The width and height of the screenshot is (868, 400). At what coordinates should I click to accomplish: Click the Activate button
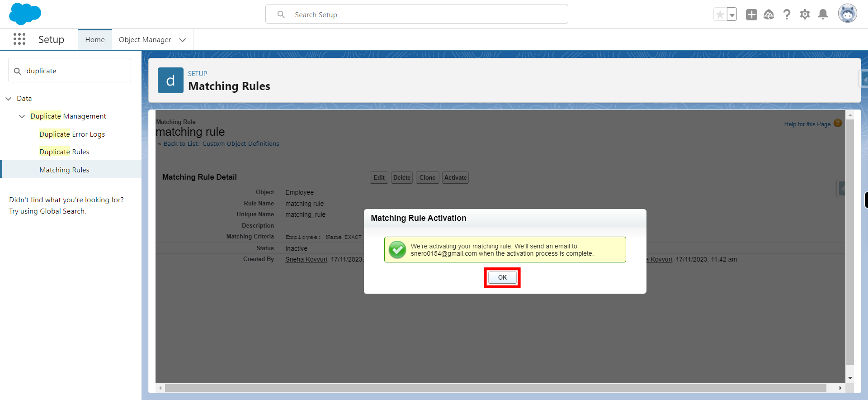tap(455, 177)
